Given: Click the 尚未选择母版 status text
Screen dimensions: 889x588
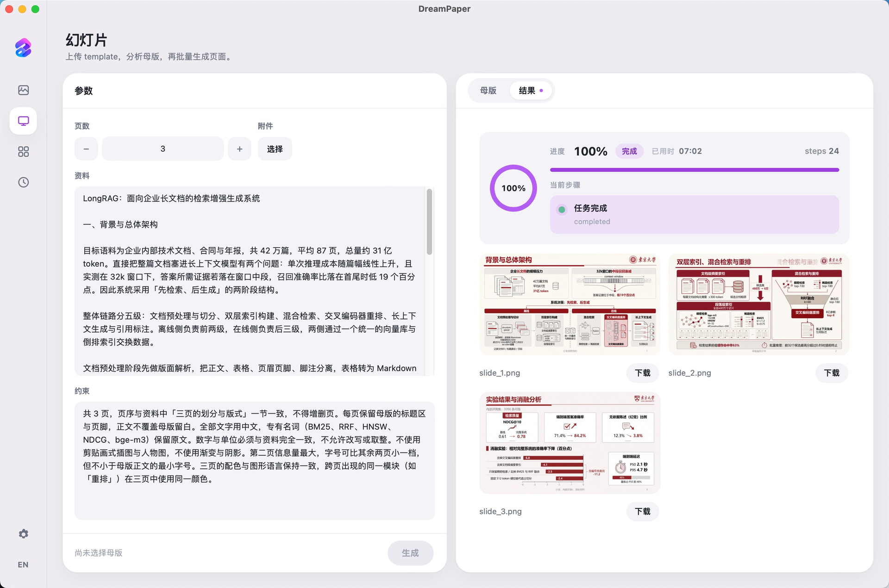Looking at the screenshot, I should (x=99, y=553).
